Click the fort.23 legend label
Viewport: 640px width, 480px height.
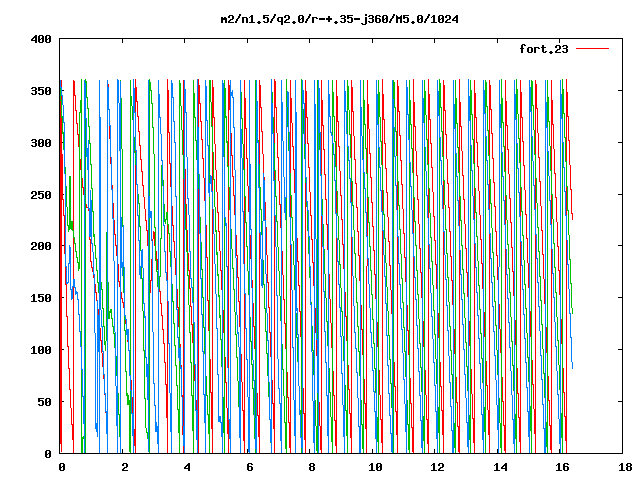(x=543, y=49)
